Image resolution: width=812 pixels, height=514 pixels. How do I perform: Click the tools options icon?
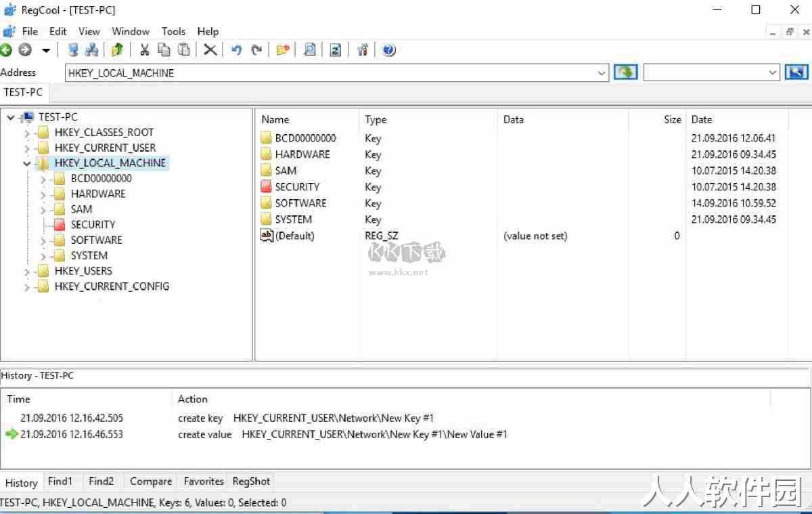click(362, 49)
